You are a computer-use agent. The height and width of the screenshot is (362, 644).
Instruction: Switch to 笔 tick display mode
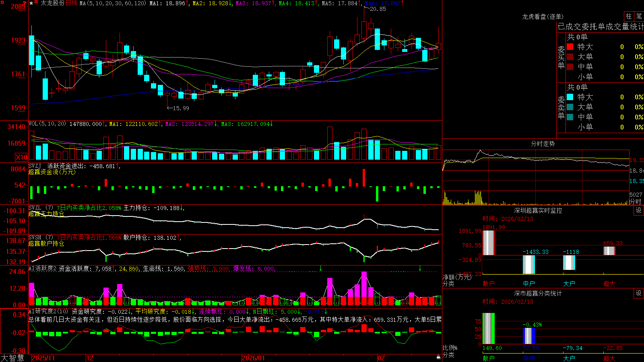[x=639, y=16]
